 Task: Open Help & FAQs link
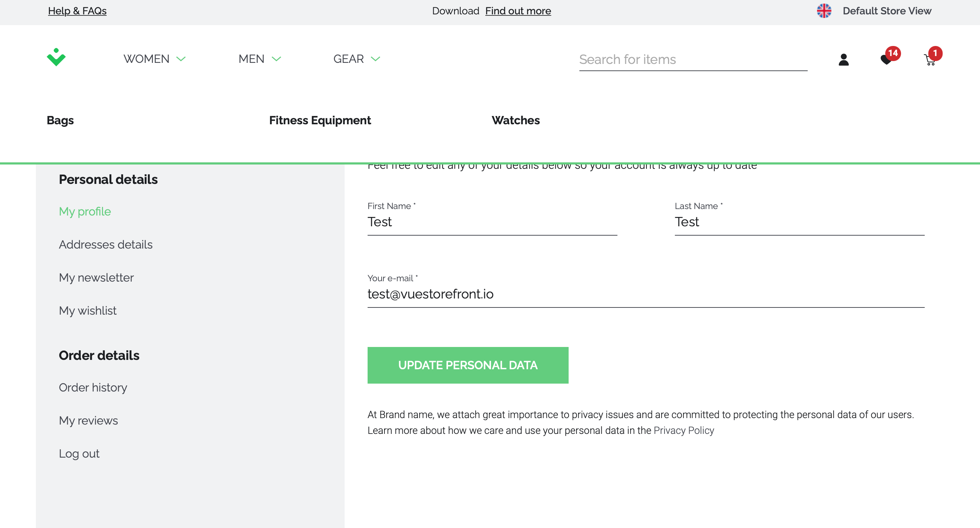tap(77, 11)
